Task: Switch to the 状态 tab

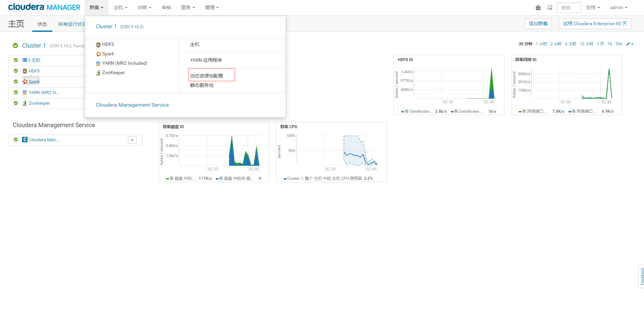Action: 42,24
